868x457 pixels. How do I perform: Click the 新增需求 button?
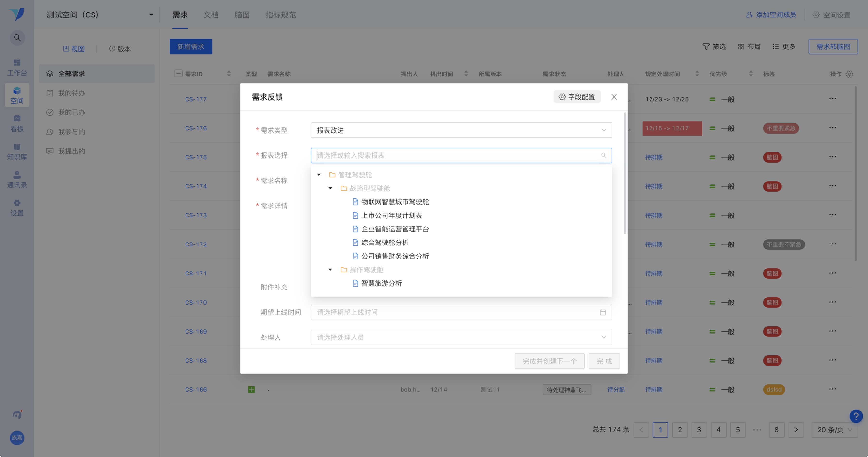coord(190,46)
